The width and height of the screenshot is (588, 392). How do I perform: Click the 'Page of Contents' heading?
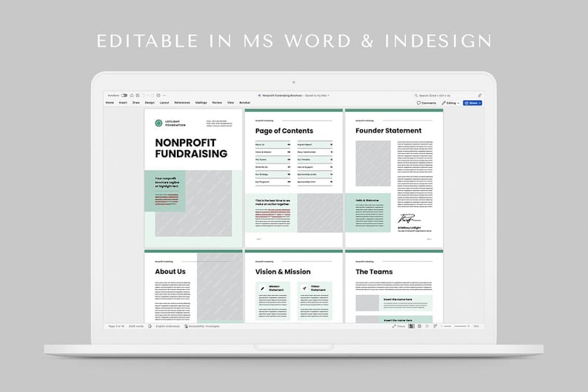click(284, 131)
